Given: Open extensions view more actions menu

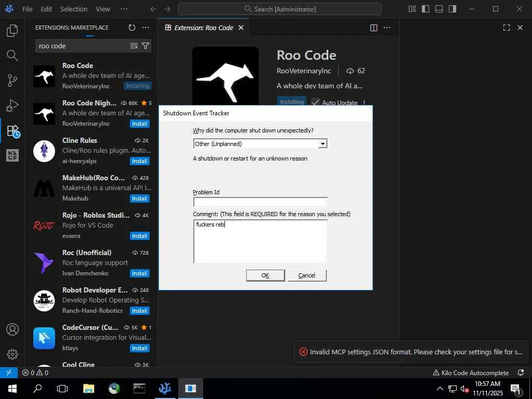Looking at the screenshot, I should pyautogui.click(x=145, y=28).
